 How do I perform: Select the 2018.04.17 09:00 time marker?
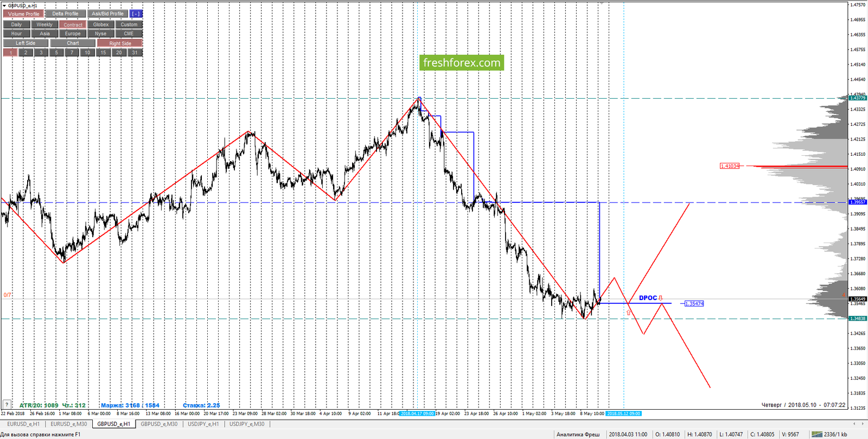coord(417,413)
